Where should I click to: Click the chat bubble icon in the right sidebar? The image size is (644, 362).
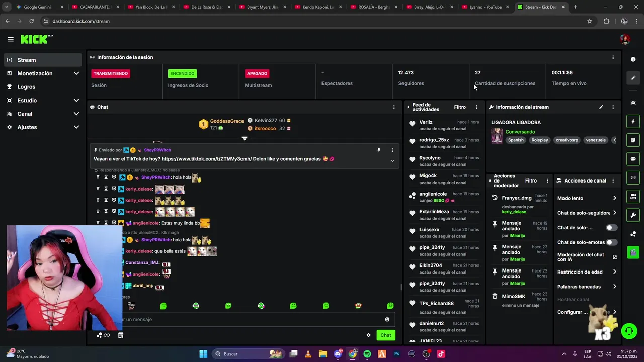pos(633,159)
